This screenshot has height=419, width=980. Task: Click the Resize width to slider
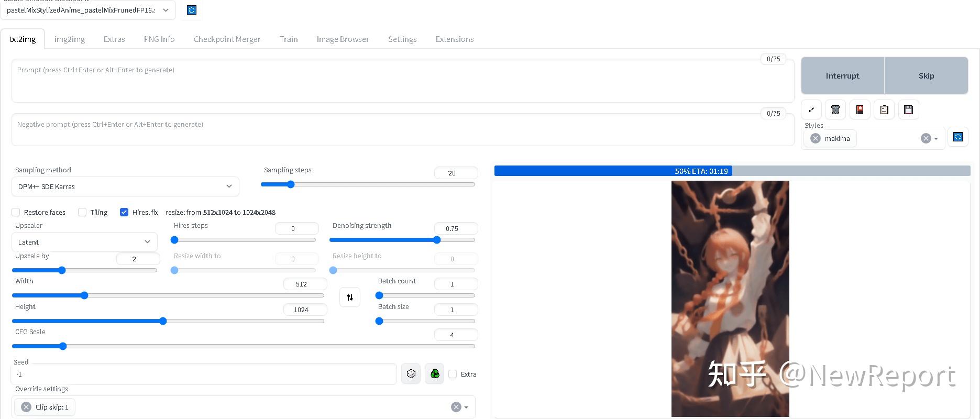coord(244,270)
